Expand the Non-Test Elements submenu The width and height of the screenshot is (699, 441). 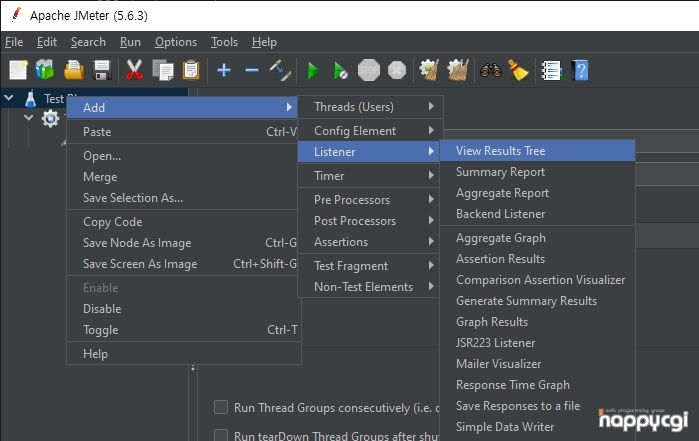[x=369, y=287]
